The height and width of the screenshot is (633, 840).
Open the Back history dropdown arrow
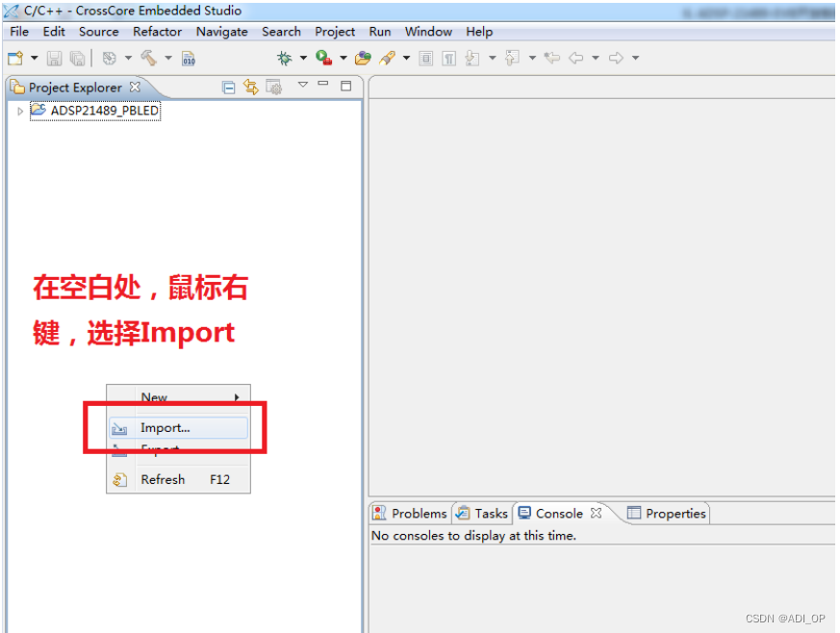coord(596,58)
